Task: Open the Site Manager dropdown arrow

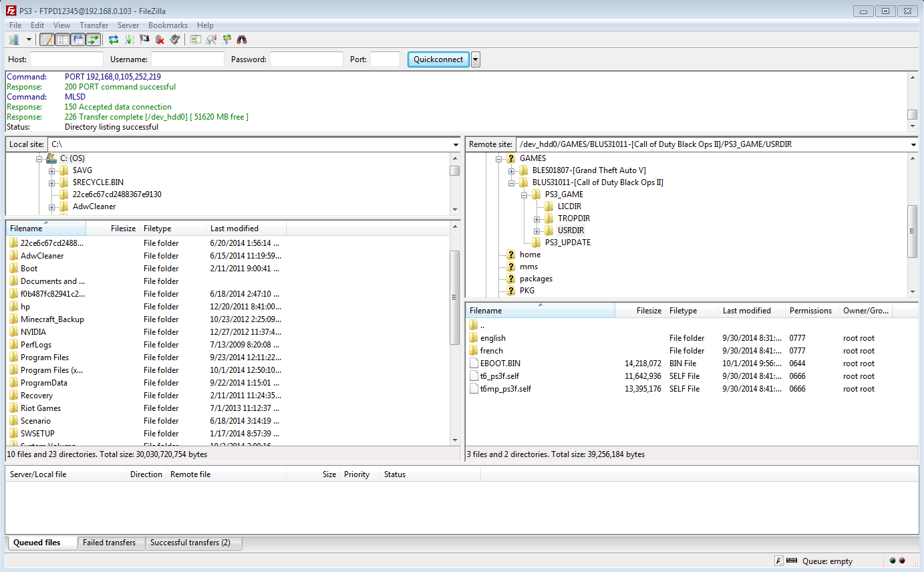Action: [x=29, y=39]
